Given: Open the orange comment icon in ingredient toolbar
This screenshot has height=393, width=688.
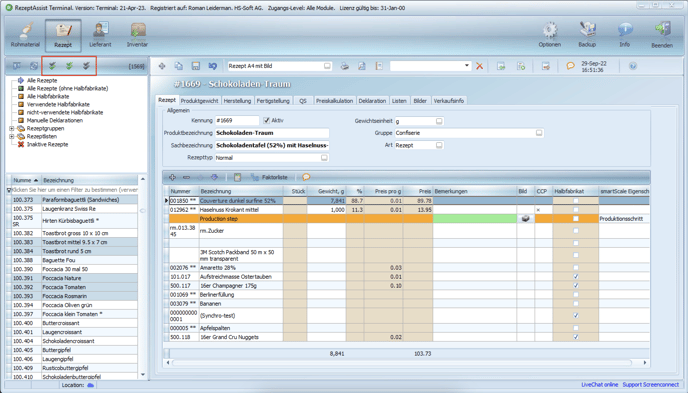Looking at the screenshot, I should (x=306, y=177).
